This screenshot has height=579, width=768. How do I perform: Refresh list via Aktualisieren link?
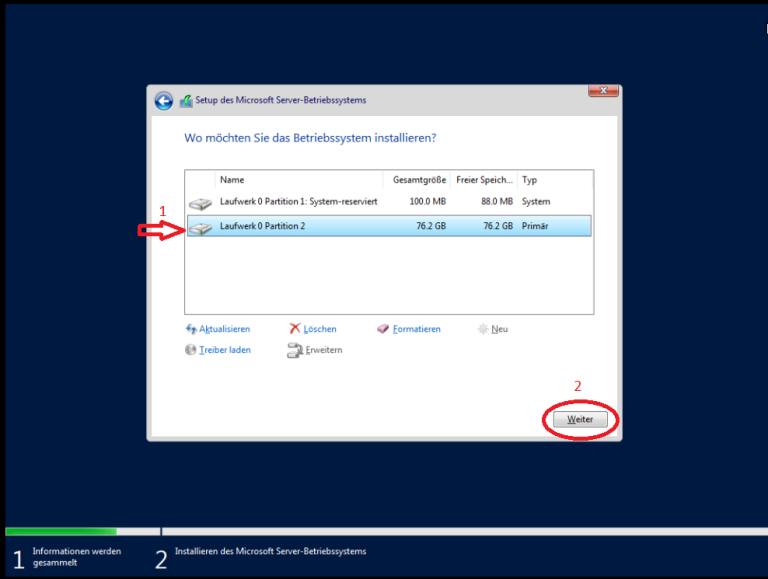tap(224, 329)
